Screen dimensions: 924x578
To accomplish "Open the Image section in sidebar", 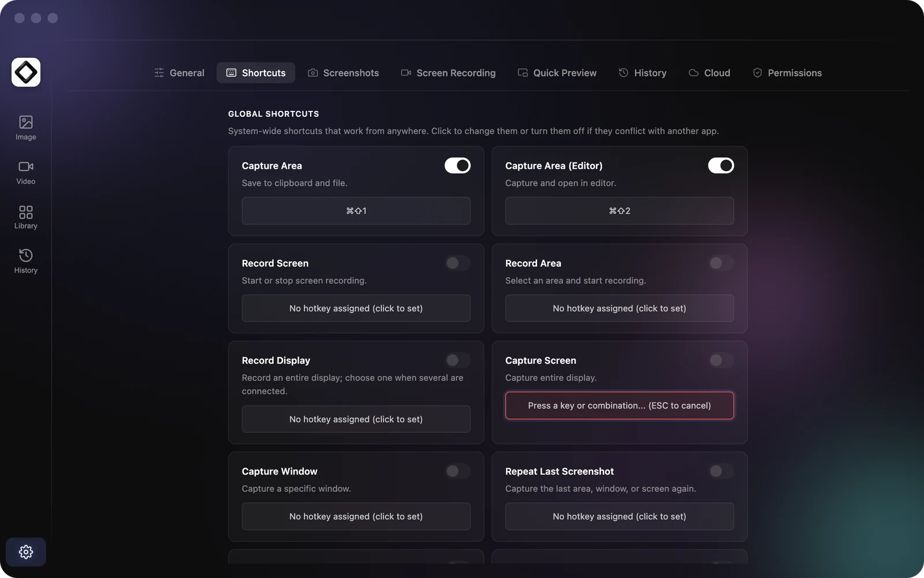I will tap(25, 128).
